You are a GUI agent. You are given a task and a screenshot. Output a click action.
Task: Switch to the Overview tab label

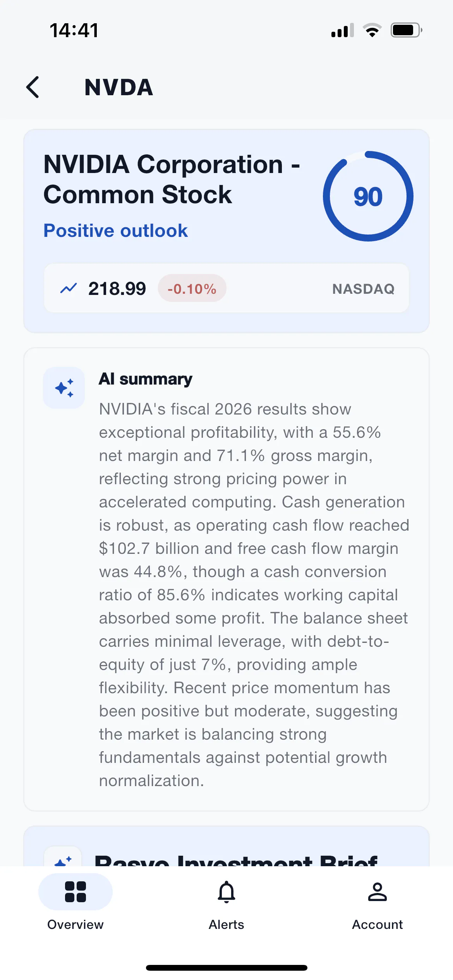pyautogui.click(x=75, y=924)
